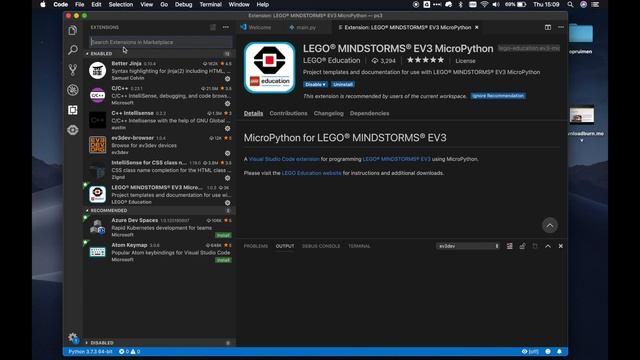640x360 pixels.
Task: Show errors and warnings count in status bar
Action: pyautogui.click(x=129, y=351)
